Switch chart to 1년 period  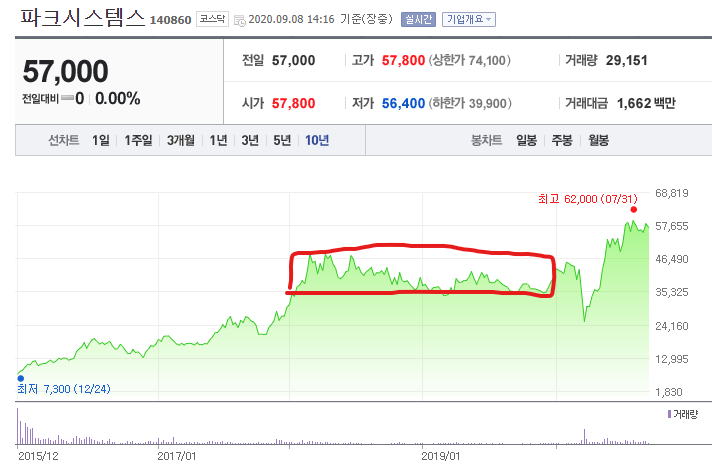pyautogui.click(x=218, y=140)
